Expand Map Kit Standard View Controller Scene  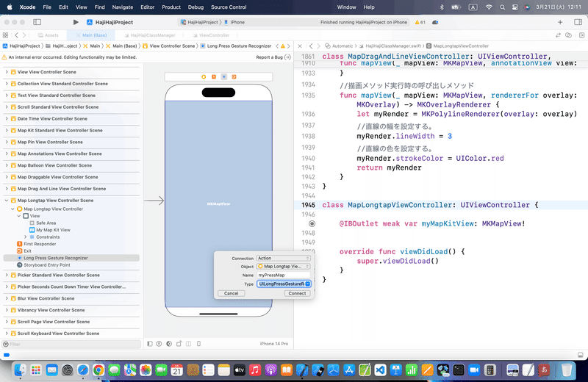7,130
